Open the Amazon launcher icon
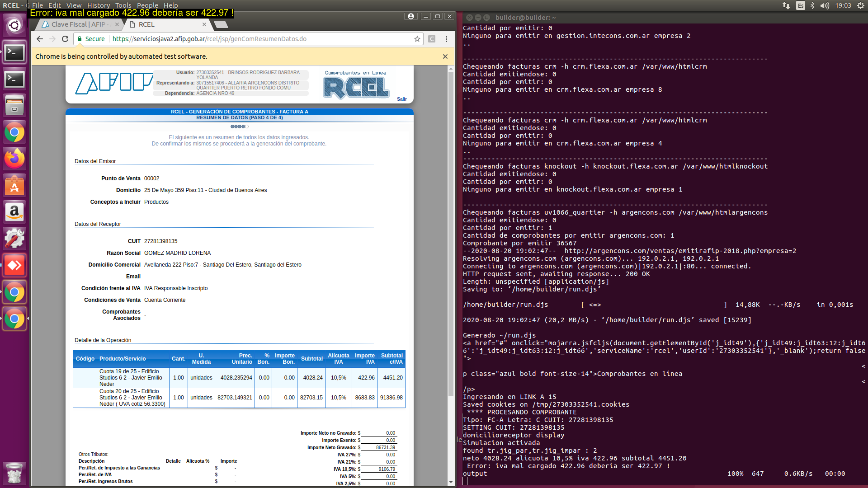The image size is (868, 488). 14,212
